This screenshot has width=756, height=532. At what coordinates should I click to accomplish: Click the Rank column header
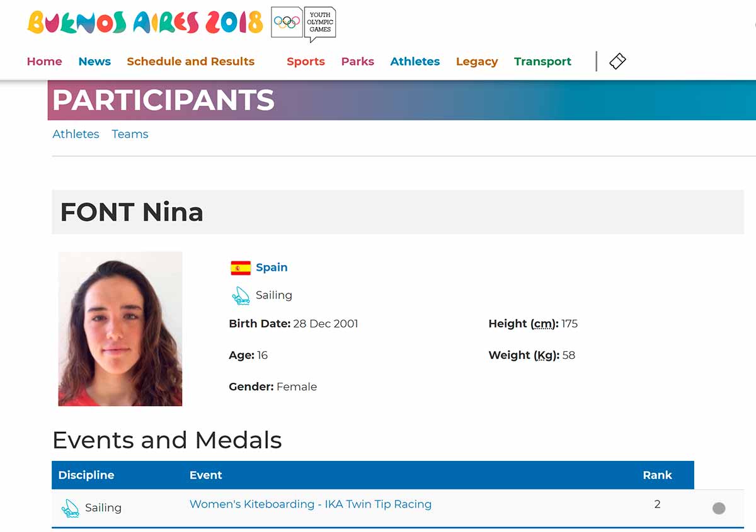tap(658, 475)
